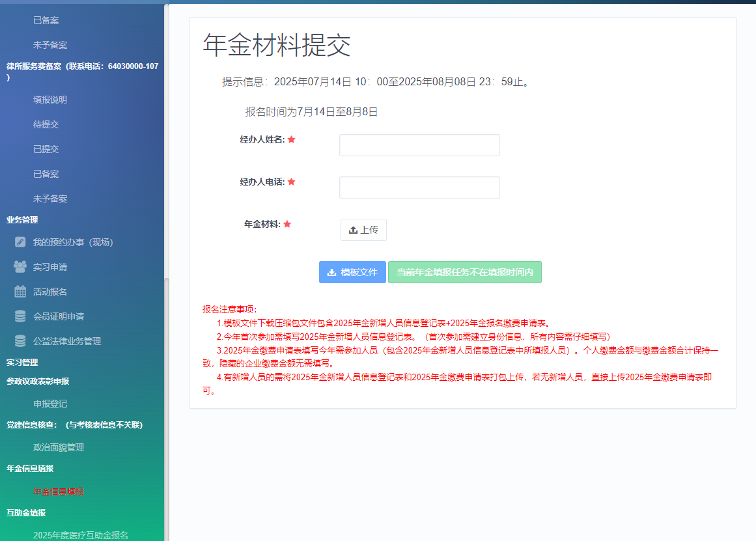This screenshot has height=541, width=756.
Task: Click the database icon beside 会员证明申请
Action: coord(20,316)
